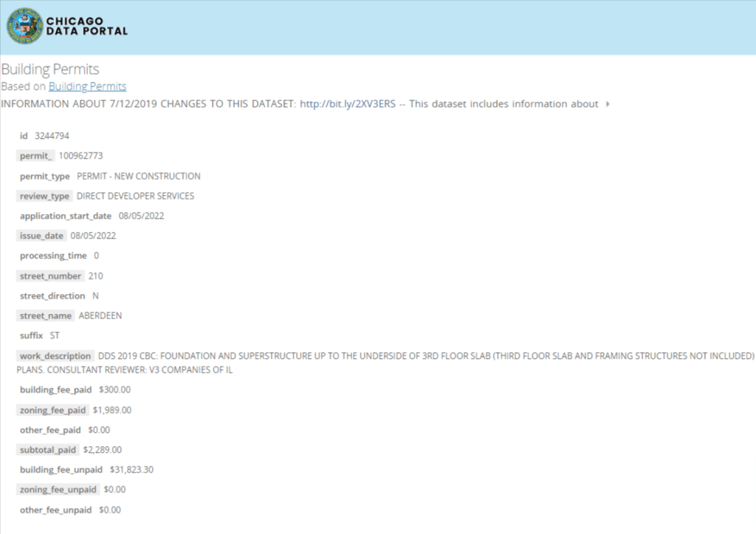Click the building_fee_unpaid amount $31,823.30
The width and height of the screenshot is (756, 534).
pyautogui.click(x=131, y=470)
